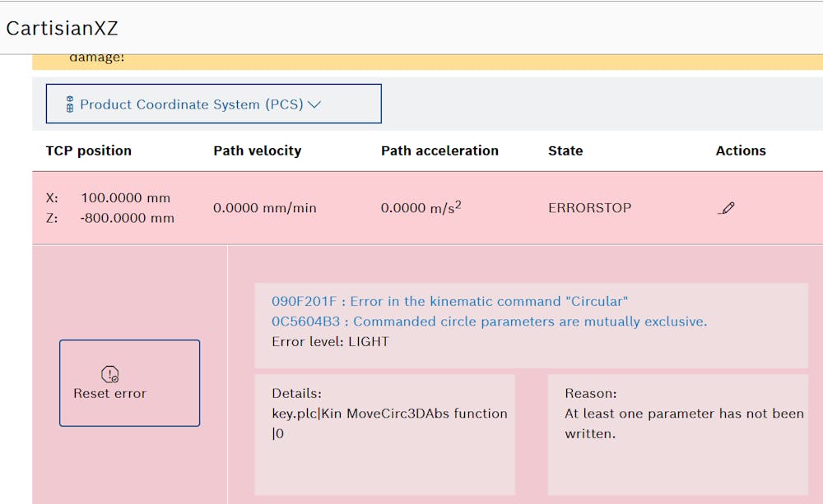
Task: Open the Product Coordinate System (PCS) label
Action: click(x=191, y=104)
